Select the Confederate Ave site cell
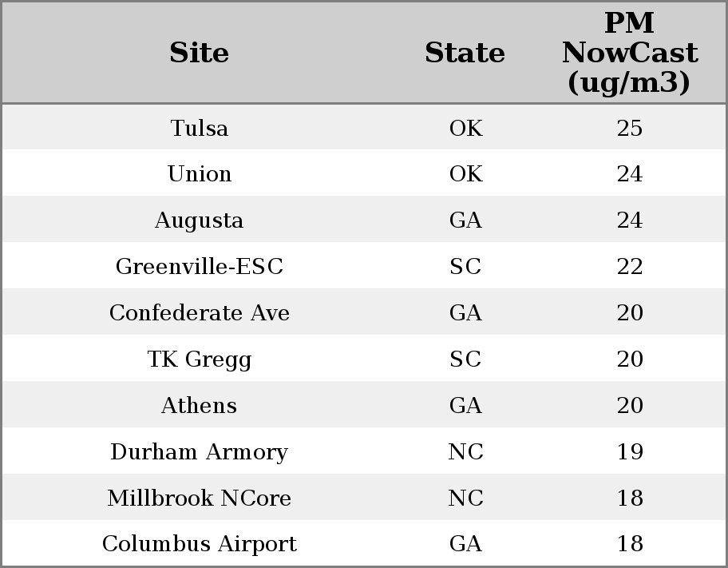Viewport: 728px width, 568px height. [200, 312]
